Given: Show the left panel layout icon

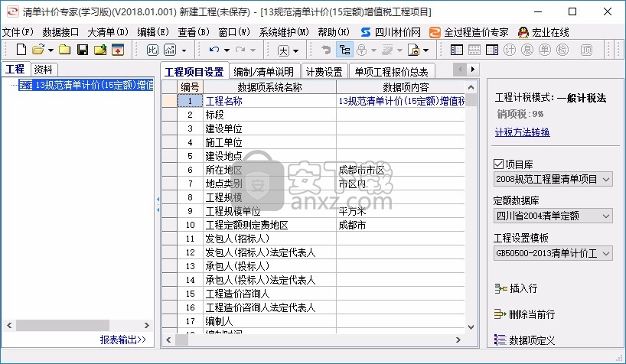Looking at the screenshot, I should pos(457,50).
